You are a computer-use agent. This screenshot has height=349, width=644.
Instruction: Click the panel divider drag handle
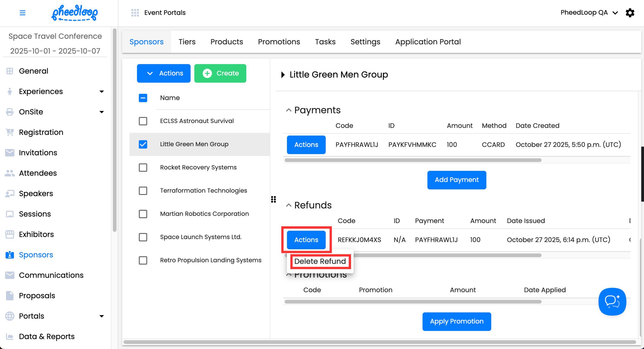(x=273, y=199)
